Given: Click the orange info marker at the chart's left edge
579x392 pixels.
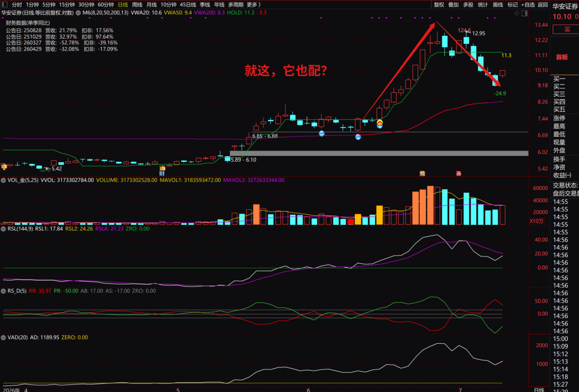Looking at the screenshot, I should [4, 167].
